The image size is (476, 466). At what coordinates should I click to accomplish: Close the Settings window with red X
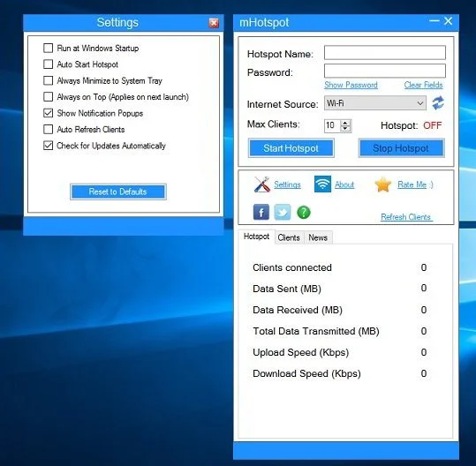pyautogui.click(x=214, y=23)
